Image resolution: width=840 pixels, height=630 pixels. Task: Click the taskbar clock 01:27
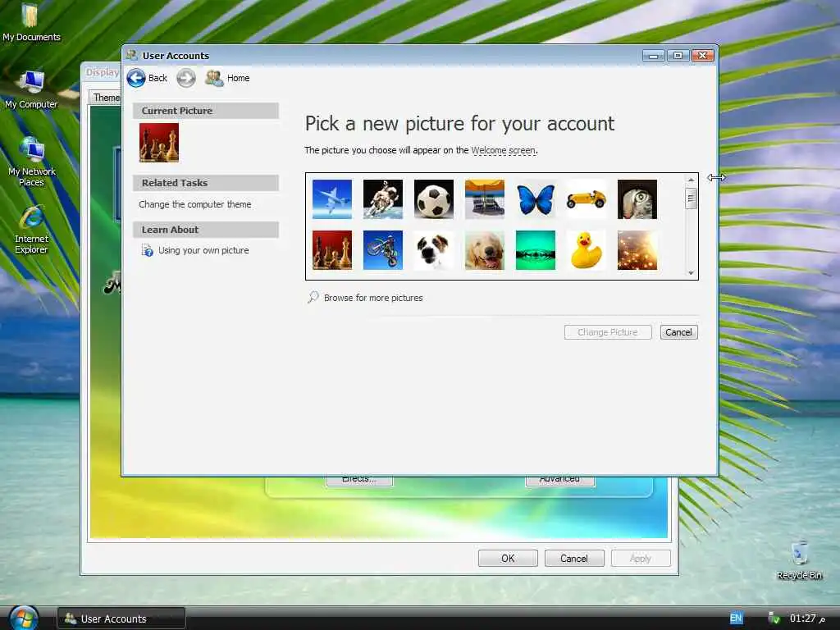(807, 619)
